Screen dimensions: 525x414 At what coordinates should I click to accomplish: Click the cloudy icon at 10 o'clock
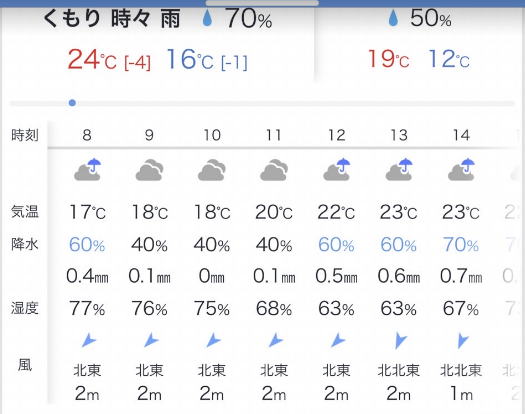212,170
